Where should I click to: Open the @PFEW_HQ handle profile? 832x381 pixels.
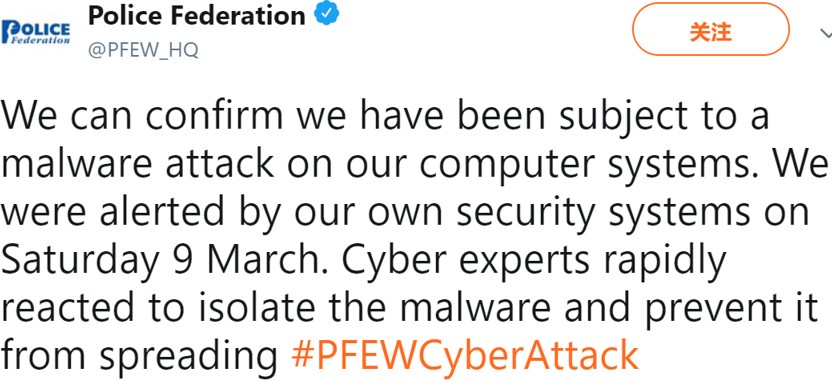(143, 51)
